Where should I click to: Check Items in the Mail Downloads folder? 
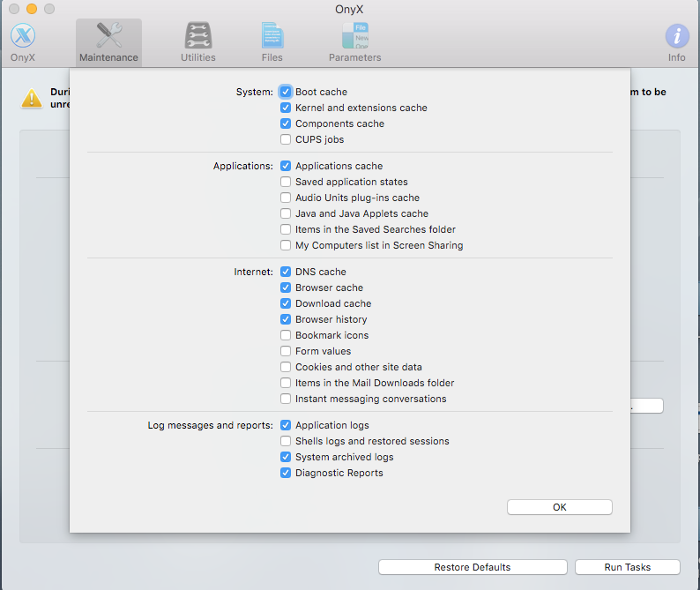[x=286, y=383]
